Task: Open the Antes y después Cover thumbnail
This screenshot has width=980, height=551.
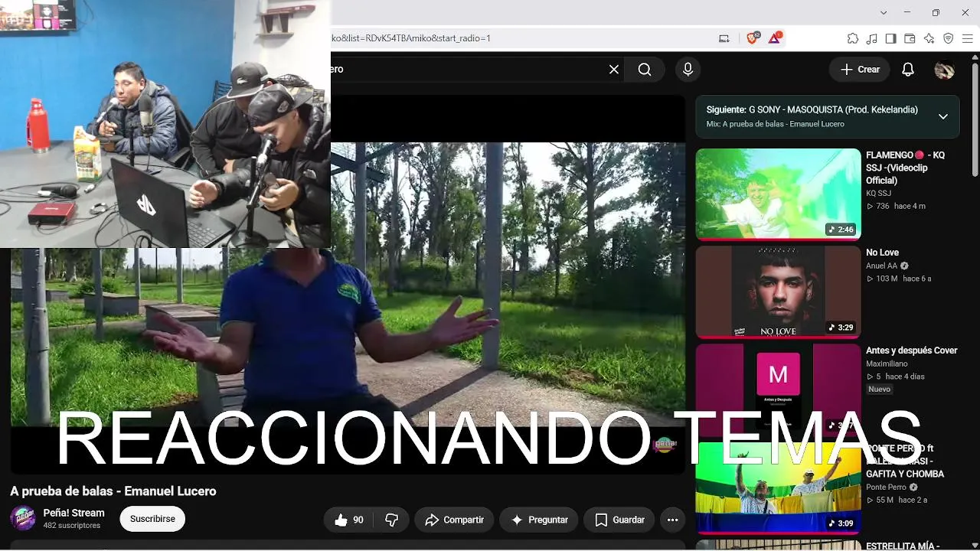Action: [778, 390]
